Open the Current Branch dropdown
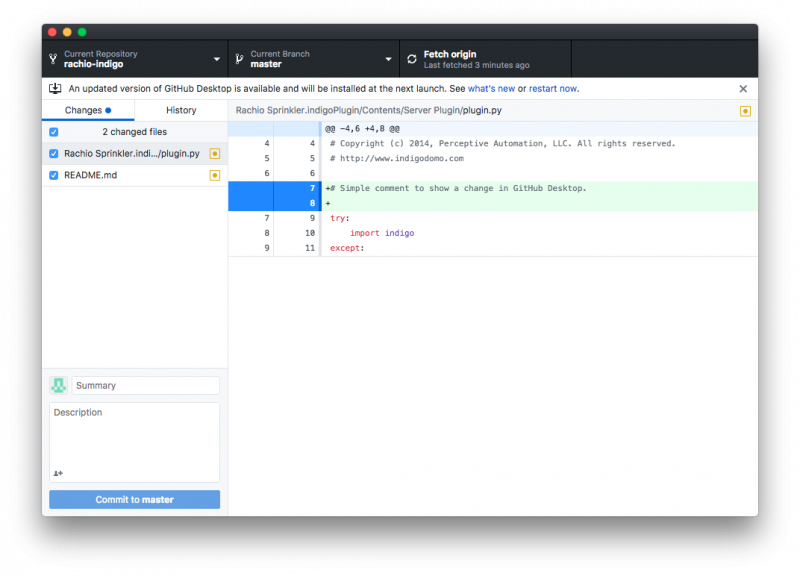 point(314,59)
